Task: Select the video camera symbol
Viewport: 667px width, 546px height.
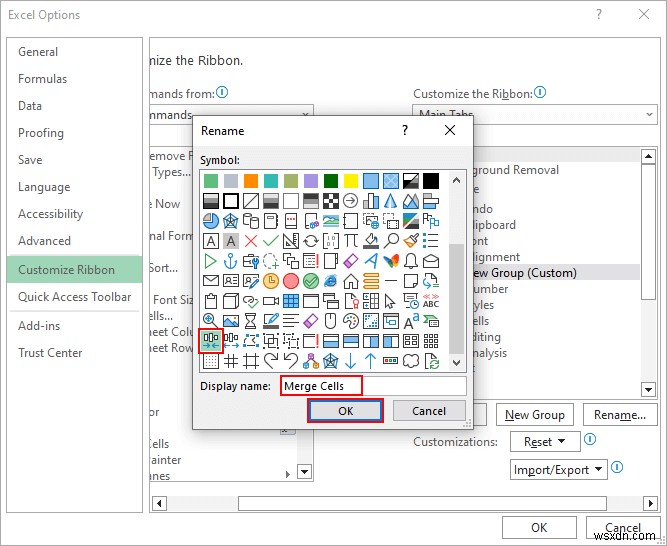Action: 271,301
